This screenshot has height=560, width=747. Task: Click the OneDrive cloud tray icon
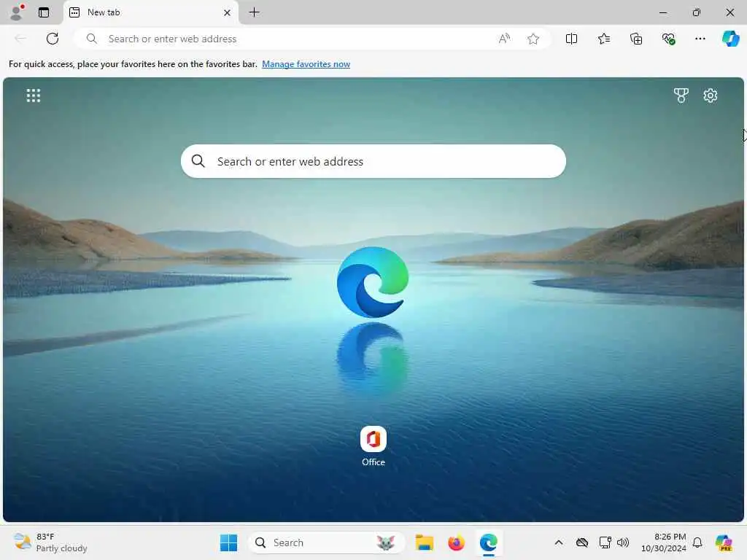click(x=581, y=542)
